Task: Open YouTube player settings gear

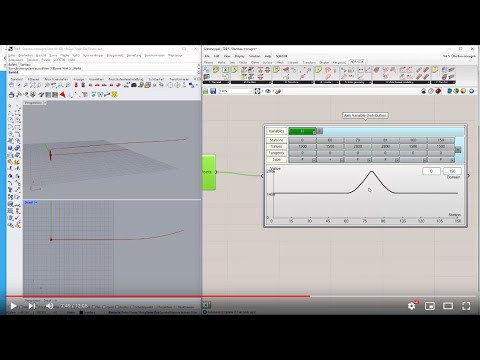Action: point(412,306)
